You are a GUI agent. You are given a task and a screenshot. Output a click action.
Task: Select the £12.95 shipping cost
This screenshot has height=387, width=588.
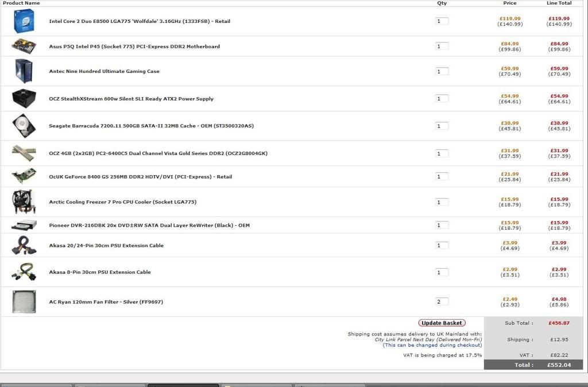click(x=559, y=339)
